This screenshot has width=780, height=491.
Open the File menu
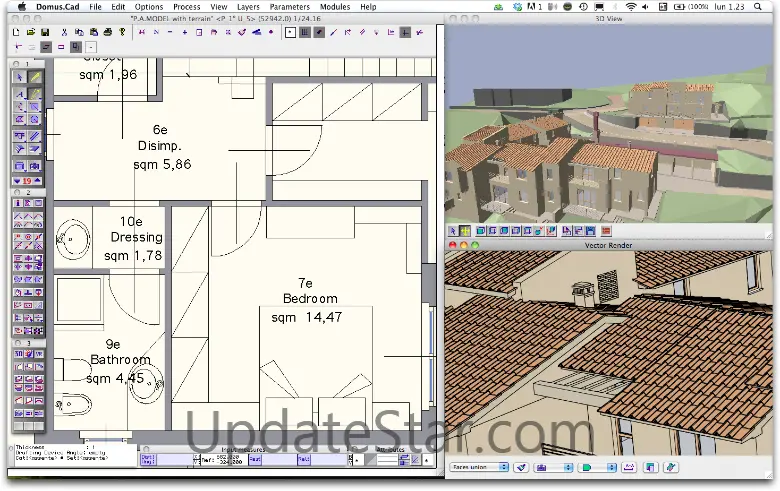coord(95,6)
